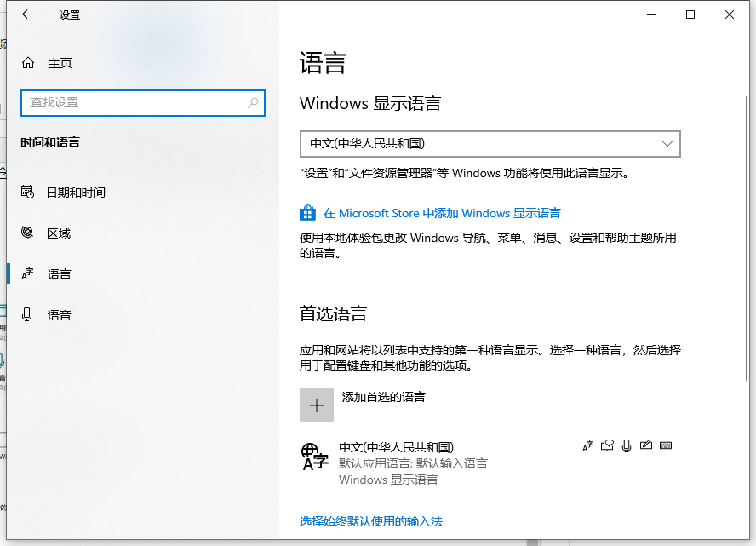Navigate to the 区域 settings page
This screenshot has width=756, height=546.
(x=60, y=233)
